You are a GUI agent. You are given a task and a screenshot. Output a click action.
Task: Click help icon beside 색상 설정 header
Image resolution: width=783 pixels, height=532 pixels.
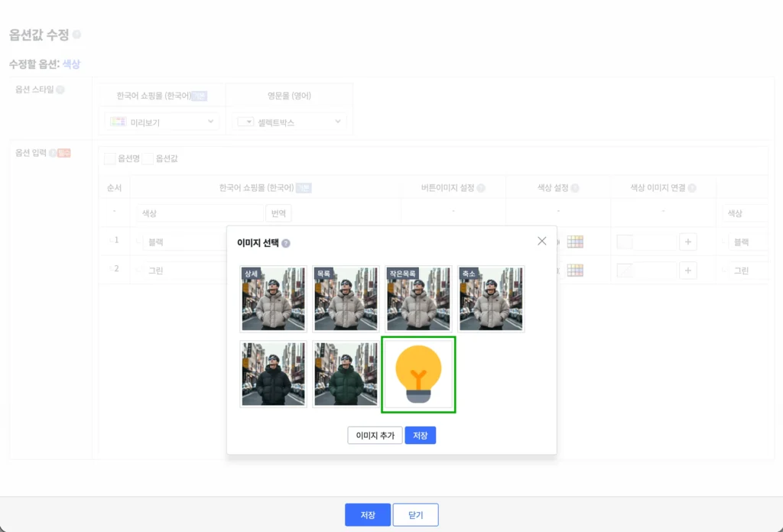(575, 188)
